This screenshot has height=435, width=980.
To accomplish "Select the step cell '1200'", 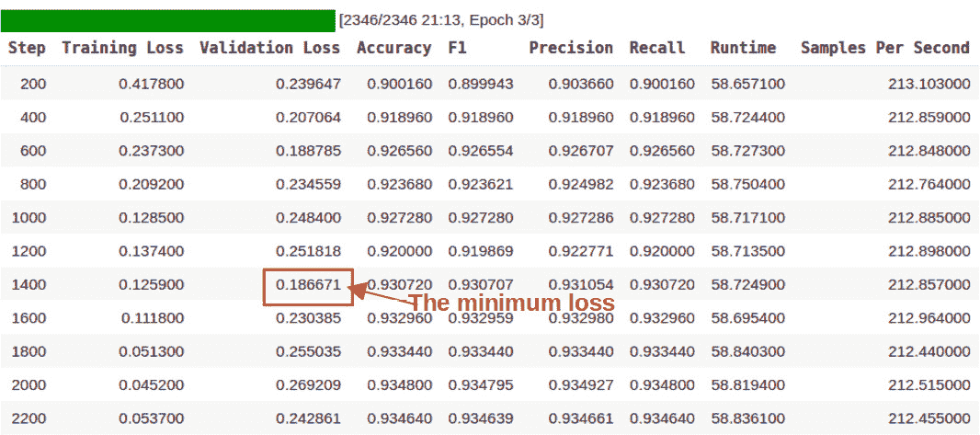I will click(28, 251).
